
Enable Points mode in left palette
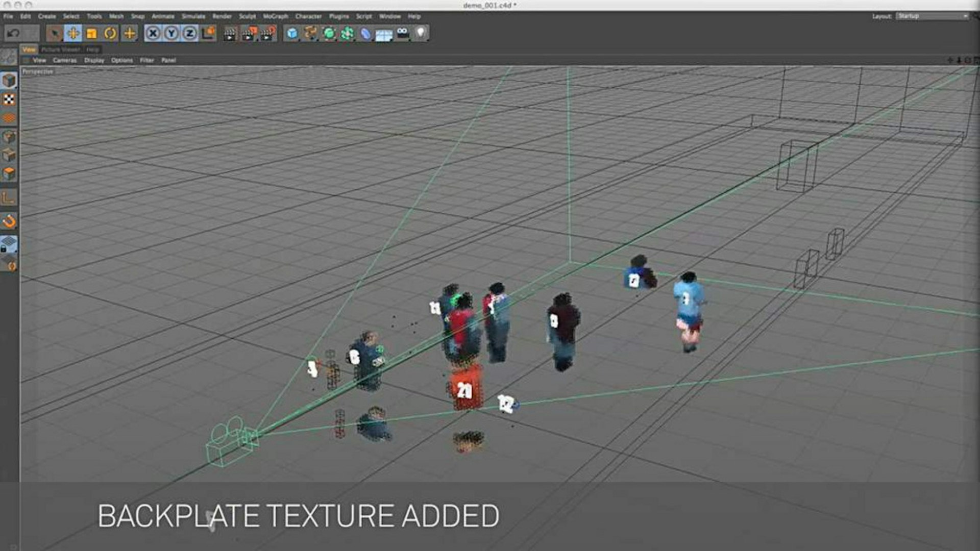coord(9,137)
